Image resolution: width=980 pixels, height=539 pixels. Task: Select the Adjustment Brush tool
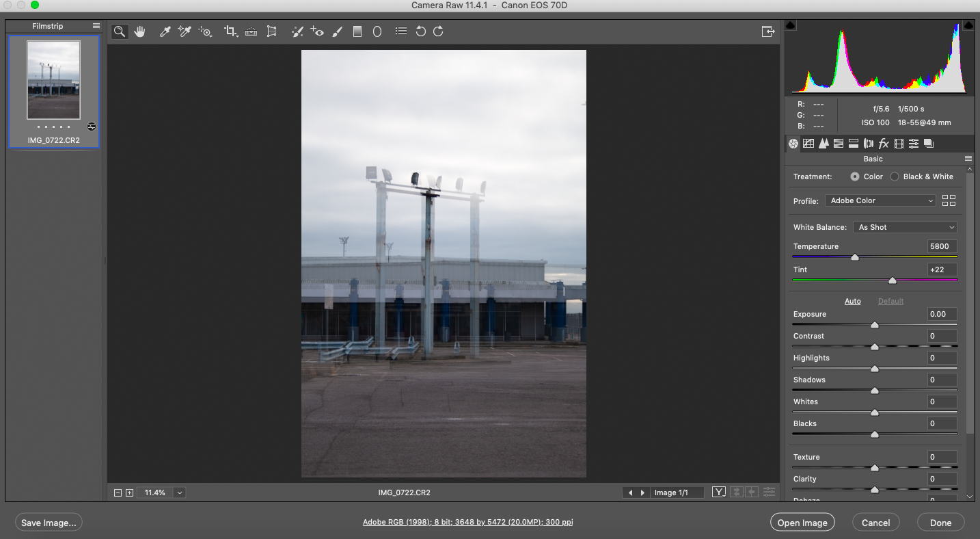point(337,31)
